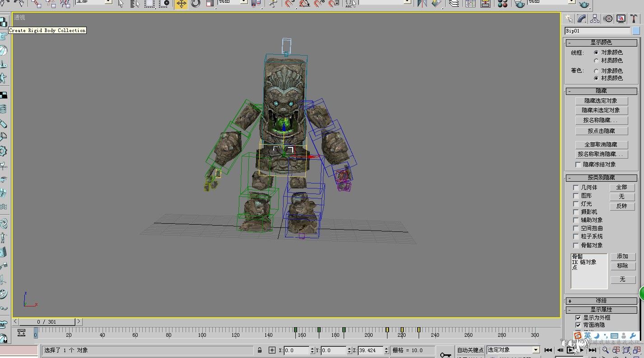644x358 pixels.
Task: Open the Layer Manager
Action: (x=454, y=4)
